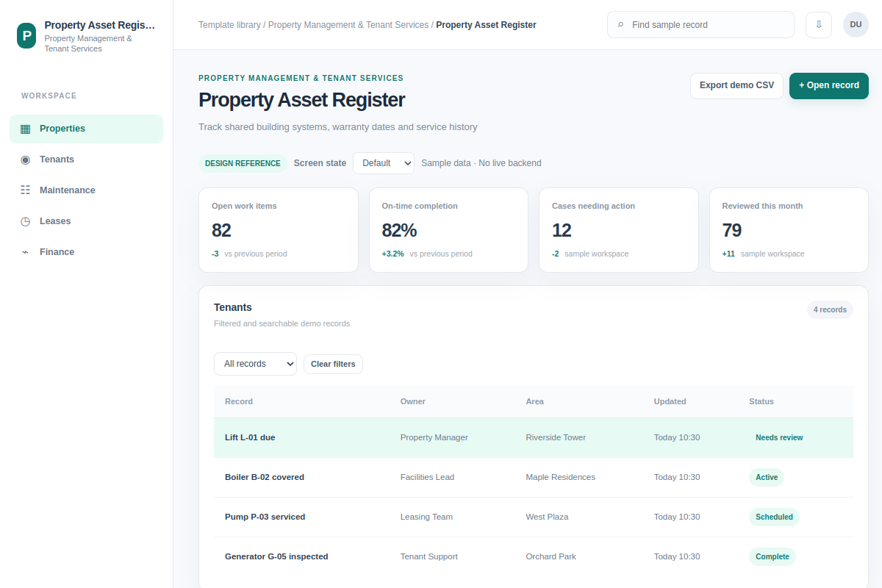882x588 pixels.
Task: Click the Owner column header
Action: pyautogui.click(x=413, y=401)
